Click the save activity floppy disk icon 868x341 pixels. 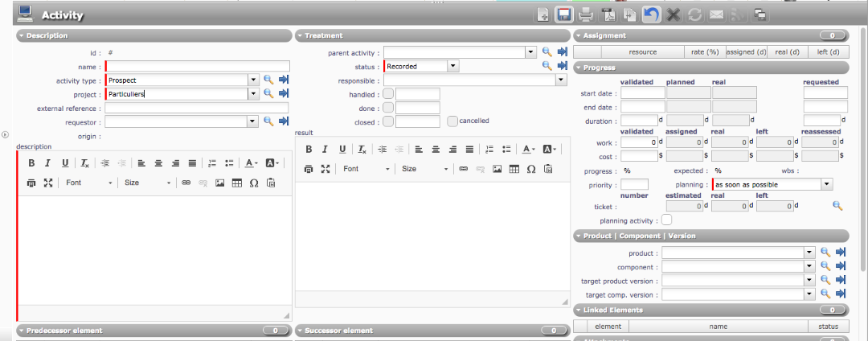(x=564, y=14)
